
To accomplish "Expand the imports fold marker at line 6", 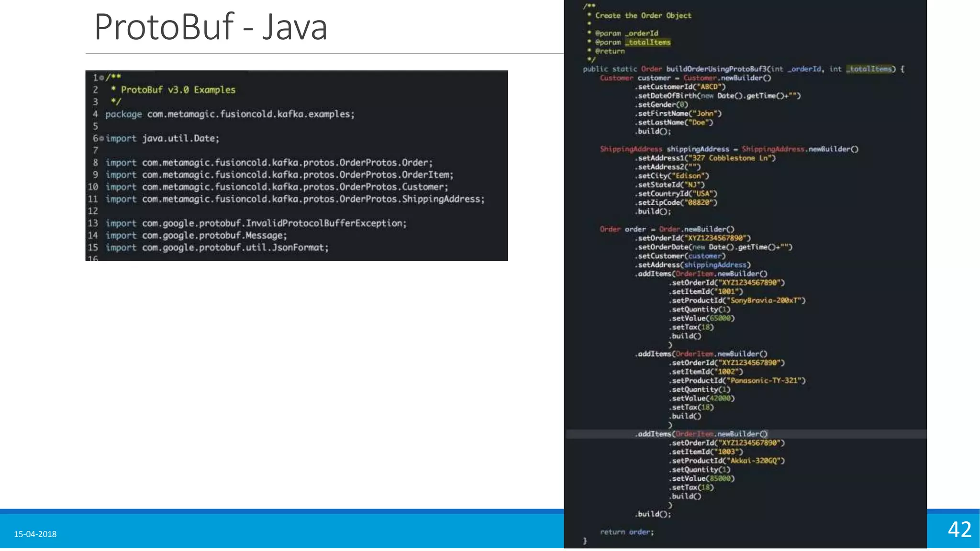I will point(101,138).
